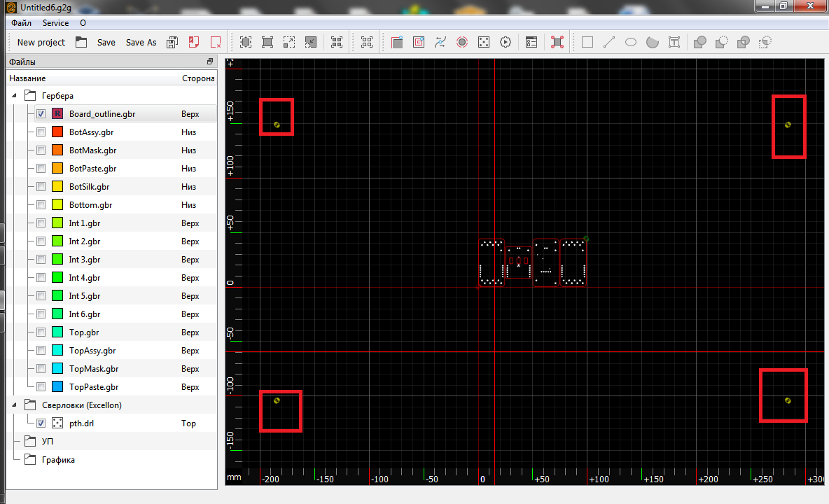Enable the BotPaste.gbr layer checkbox
Image resolution: width=829 pixels, height=504 pixels.
[x=41, y=169]
